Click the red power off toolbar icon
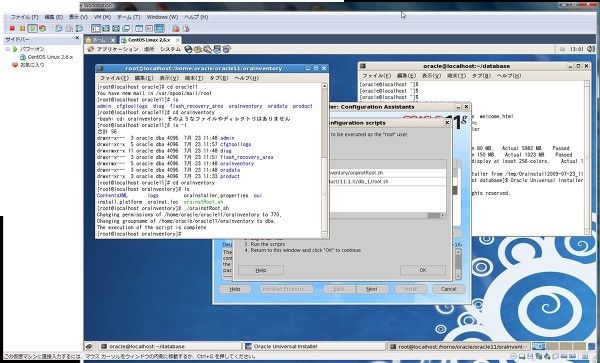The width and height of the screenshot is (600, 363). [12, 28]
